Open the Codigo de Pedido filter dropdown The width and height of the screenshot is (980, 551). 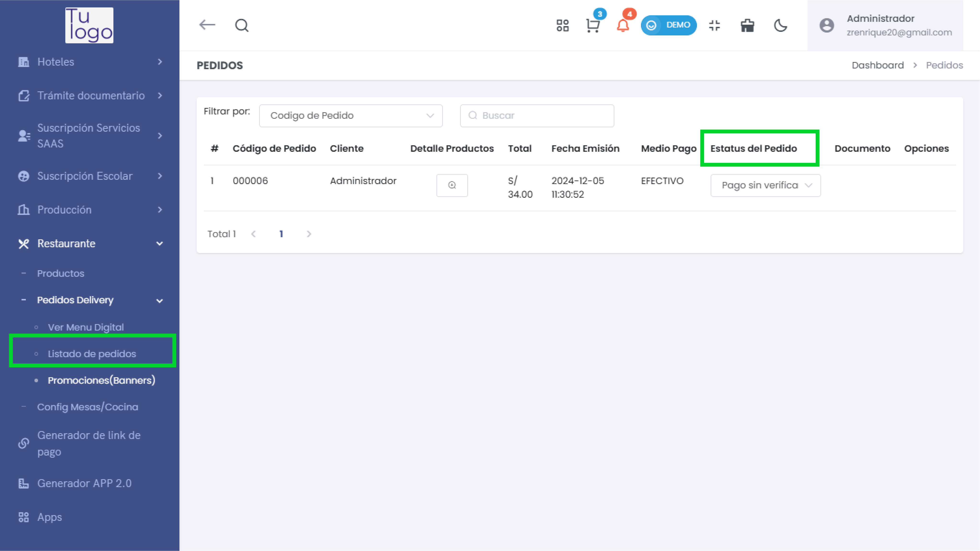tap(350, 116)
